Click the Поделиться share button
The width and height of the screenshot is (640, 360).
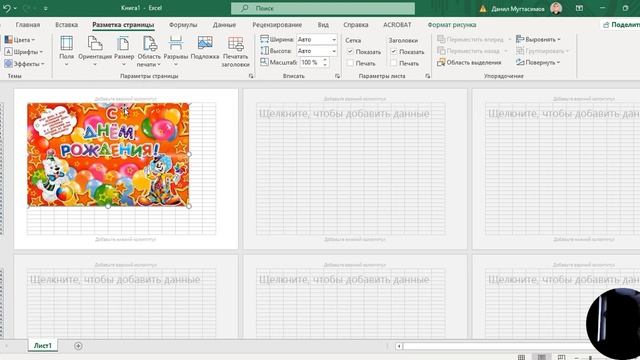pos(620,25)
